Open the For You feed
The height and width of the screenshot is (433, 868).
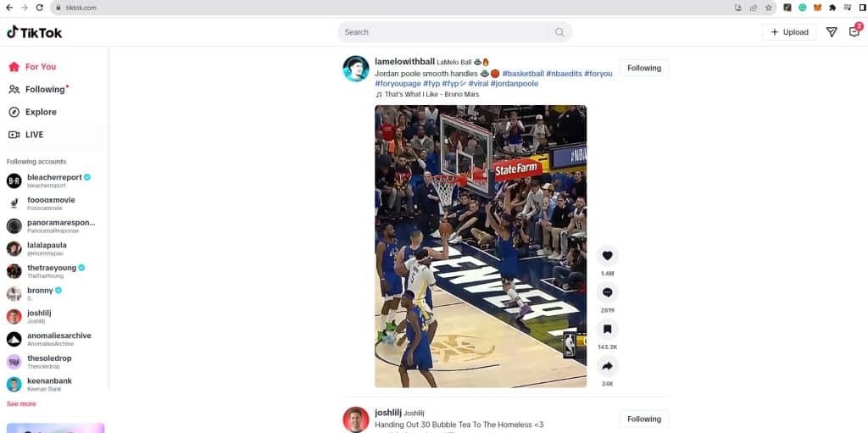(40, 67)
